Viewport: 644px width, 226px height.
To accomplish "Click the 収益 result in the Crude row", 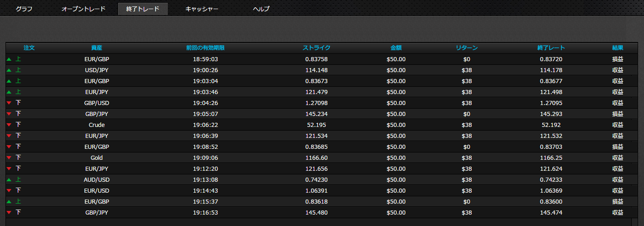I will (x=618, y=125).
